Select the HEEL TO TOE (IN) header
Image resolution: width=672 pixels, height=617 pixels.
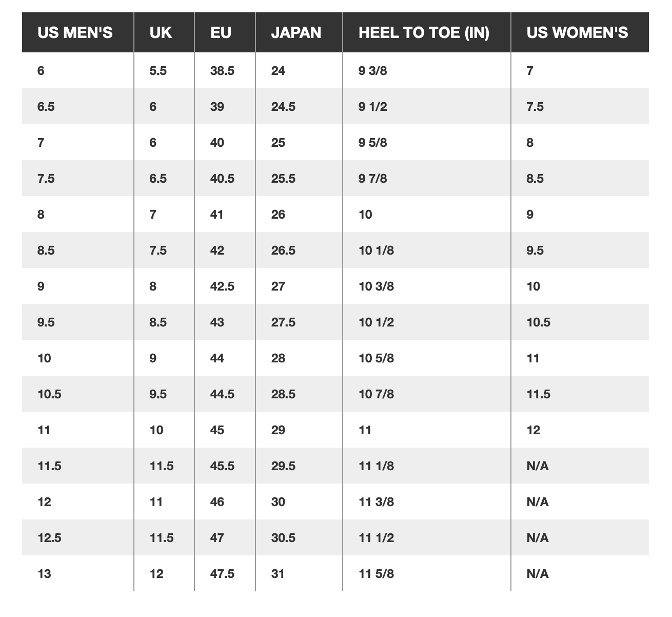click(x=424, y=33)
